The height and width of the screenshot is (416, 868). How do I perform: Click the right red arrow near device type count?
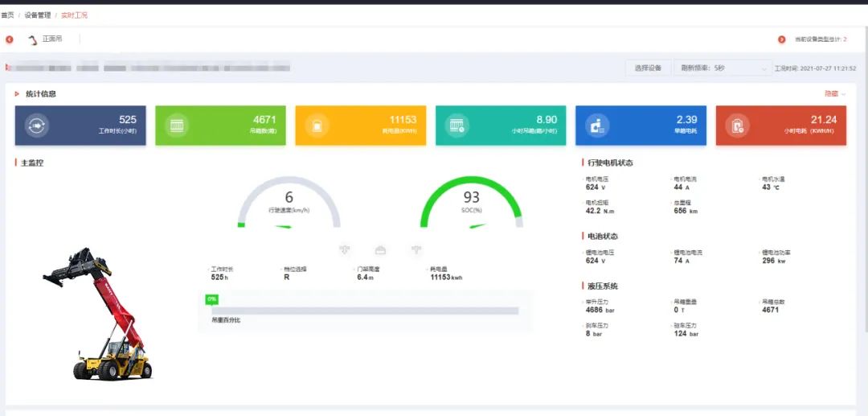pyautogui.click(x=781, y=39)
